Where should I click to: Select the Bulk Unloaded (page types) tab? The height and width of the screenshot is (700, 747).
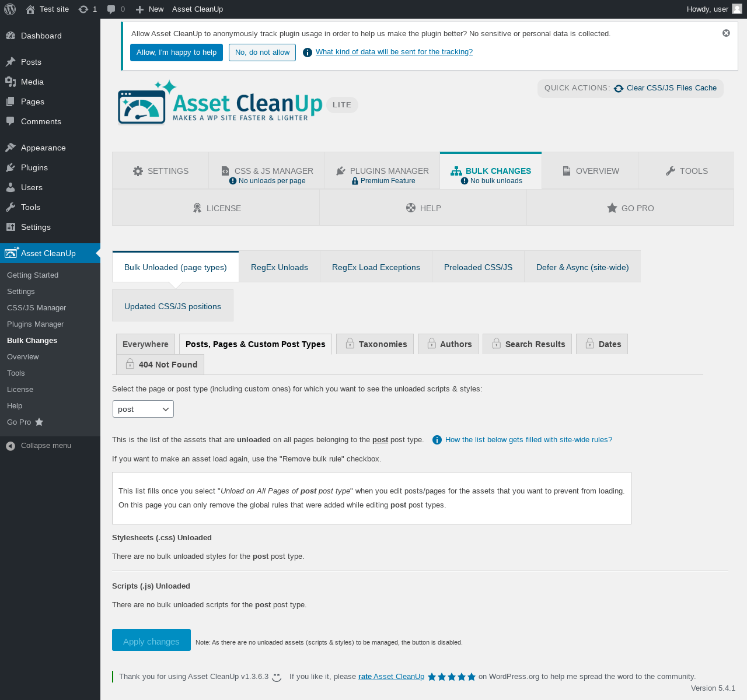176,267
